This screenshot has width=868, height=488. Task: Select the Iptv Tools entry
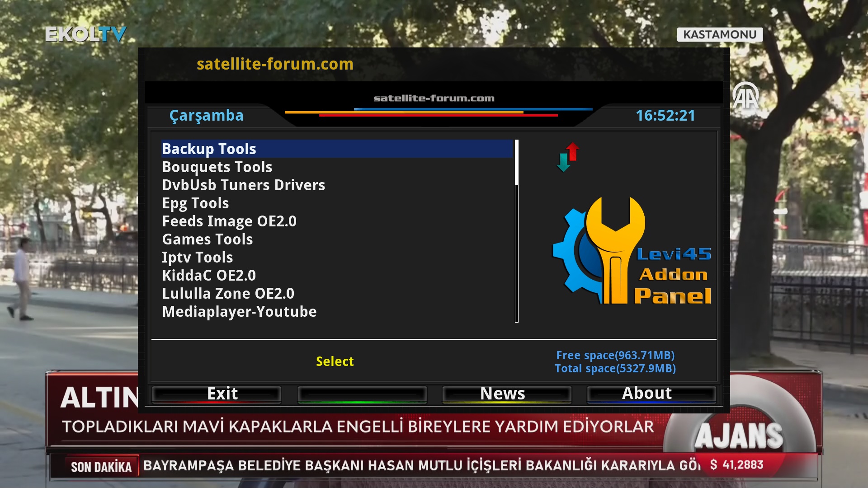pos(337,257)
